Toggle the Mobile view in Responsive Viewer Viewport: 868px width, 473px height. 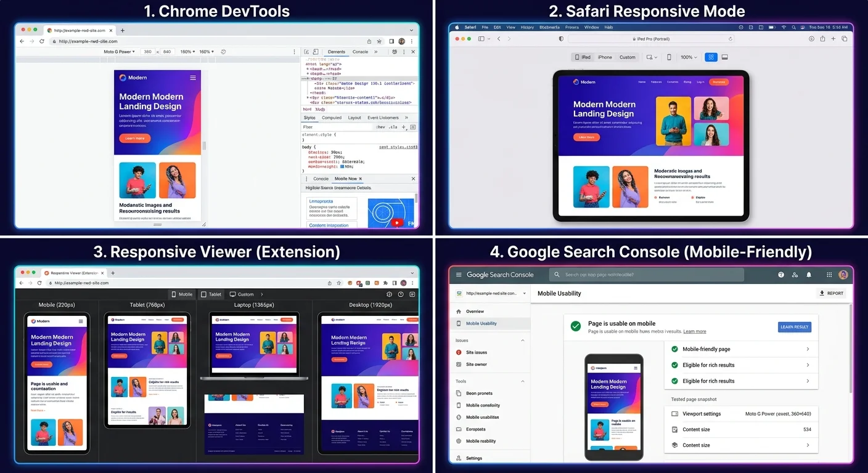[x=182, y=294]
